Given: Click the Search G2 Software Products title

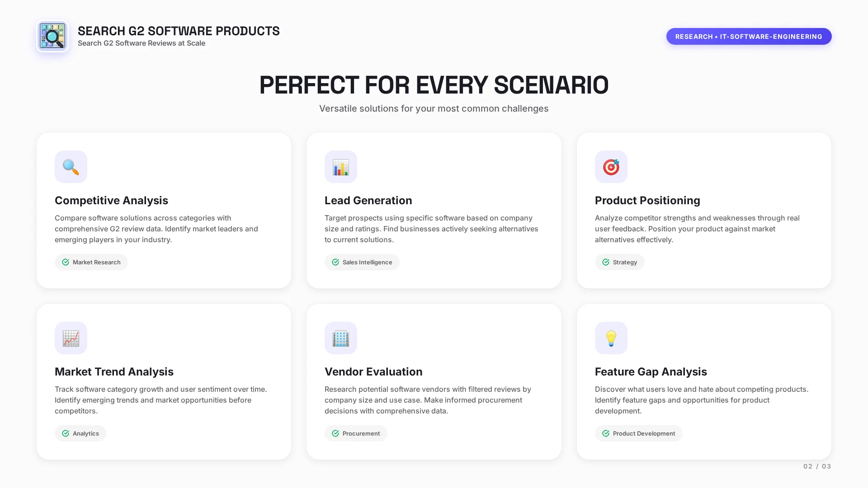Looking at the screenshot, I should pyautogui.click(x=179, y=31).
